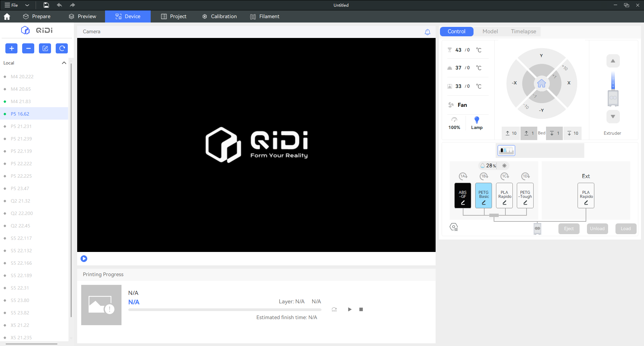This screenshot has height=346, width=644.
Task: Raise the bed by 1
Action: pyautogui.click(x=529, y=133)
